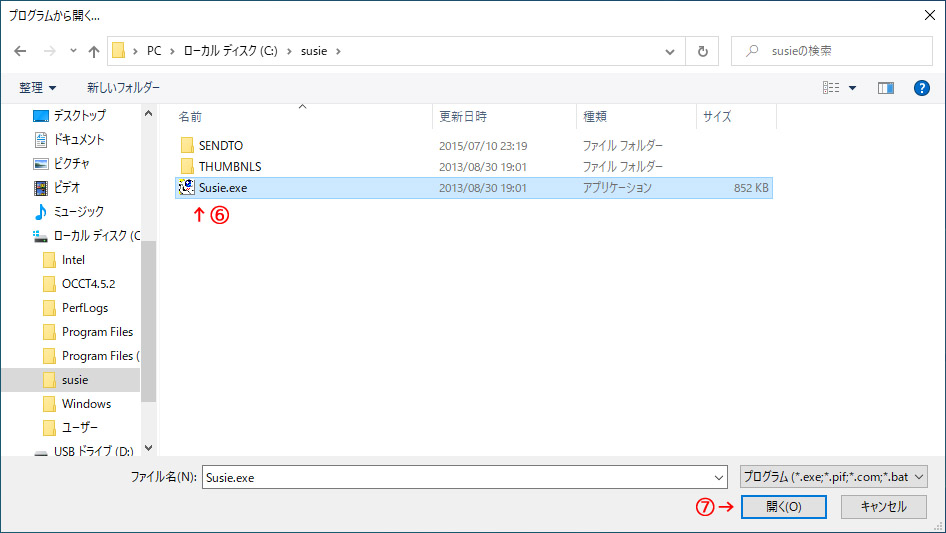Click アプリケーション type cell
This screenshot has height=533, width=946.
pos(617,188)
